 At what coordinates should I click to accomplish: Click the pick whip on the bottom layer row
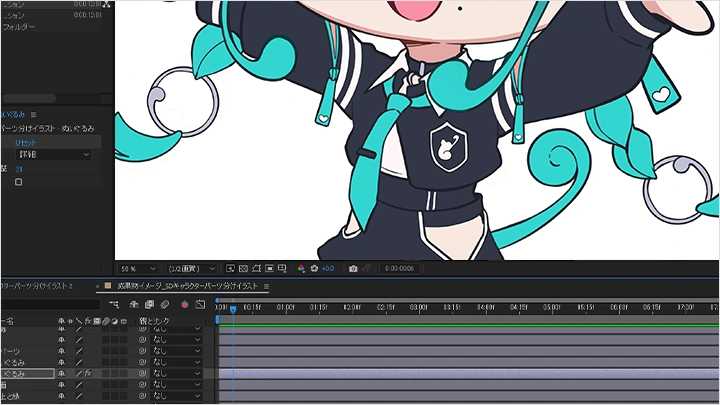tap(142, 396)
